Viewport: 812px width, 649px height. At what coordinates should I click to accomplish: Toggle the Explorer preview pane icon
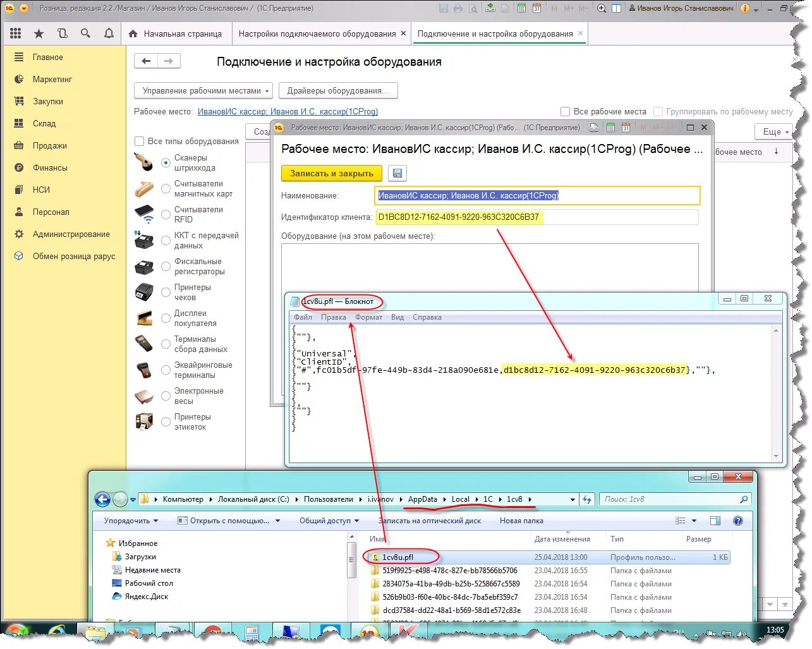tap(715, 521)
